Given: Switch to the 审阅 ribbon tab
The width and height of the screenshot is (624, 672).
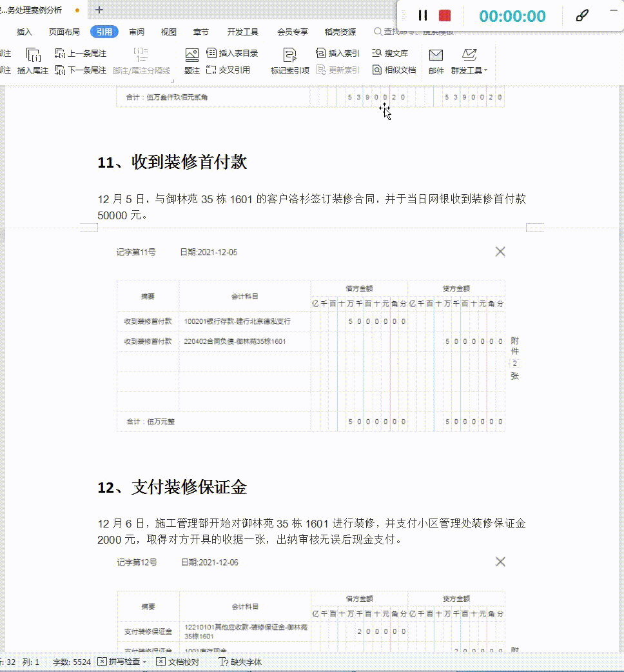Looking at the screenshot, I should tap(136, 31).
